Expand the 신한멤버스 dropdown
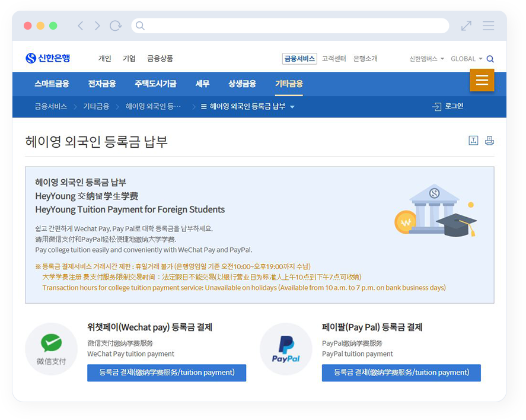Screen dimensions: 526x420 click(427, 59)
